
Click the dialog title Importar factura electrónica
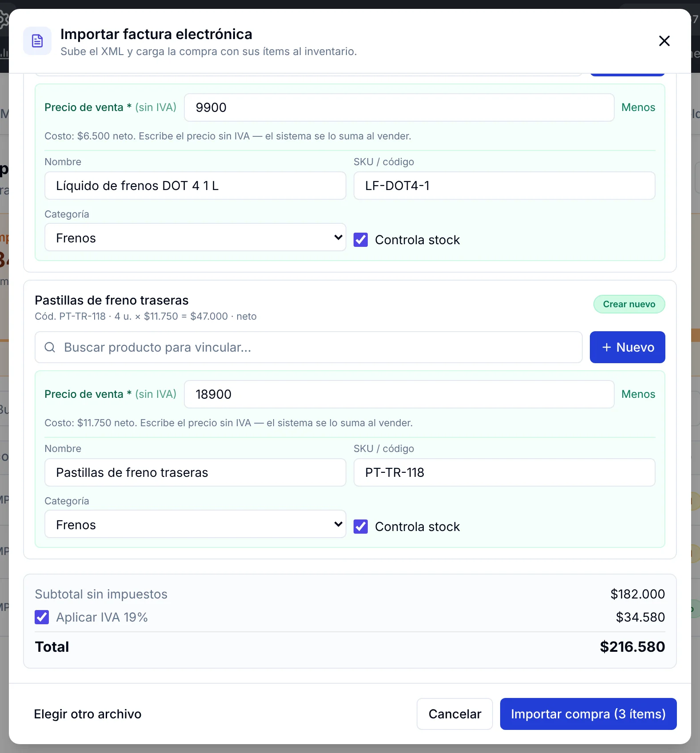[156, 34]
